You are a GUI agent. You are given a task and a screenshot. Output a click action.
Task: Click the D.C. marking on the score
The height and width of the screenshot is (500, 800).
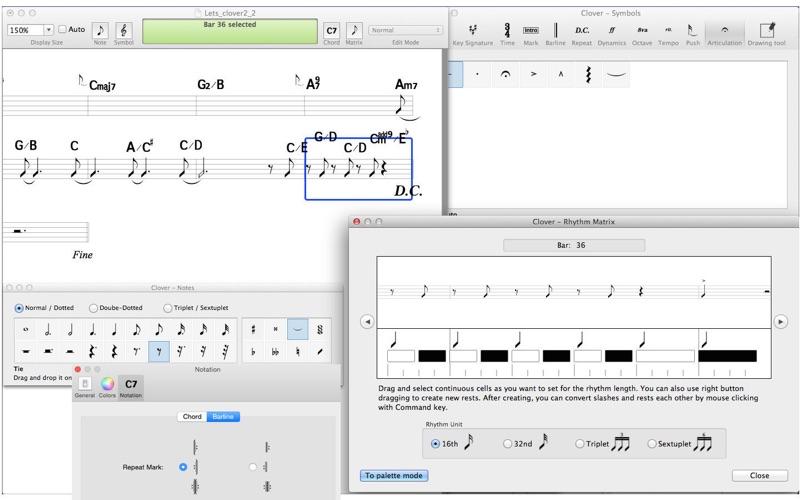(x=408, y=191)
